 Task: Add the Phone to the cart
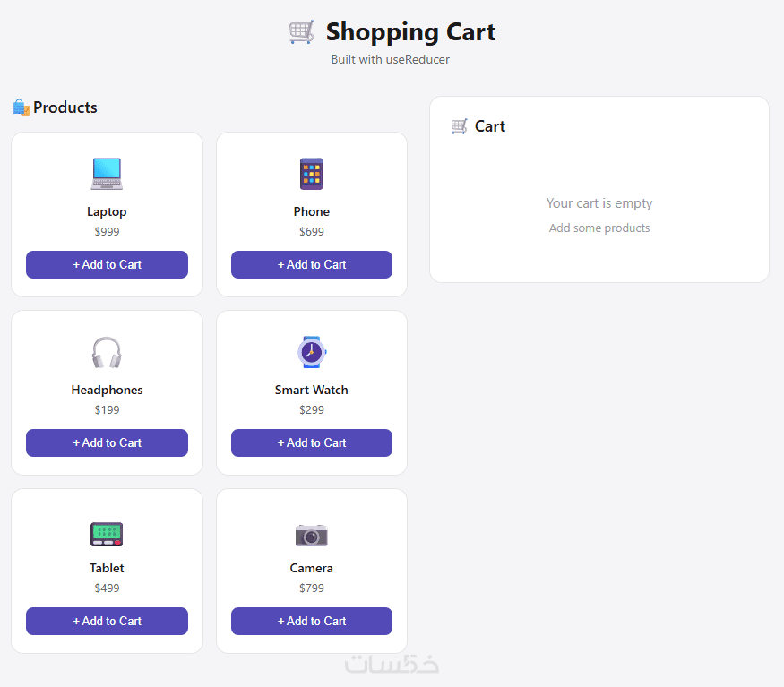[x=311, y=264]
